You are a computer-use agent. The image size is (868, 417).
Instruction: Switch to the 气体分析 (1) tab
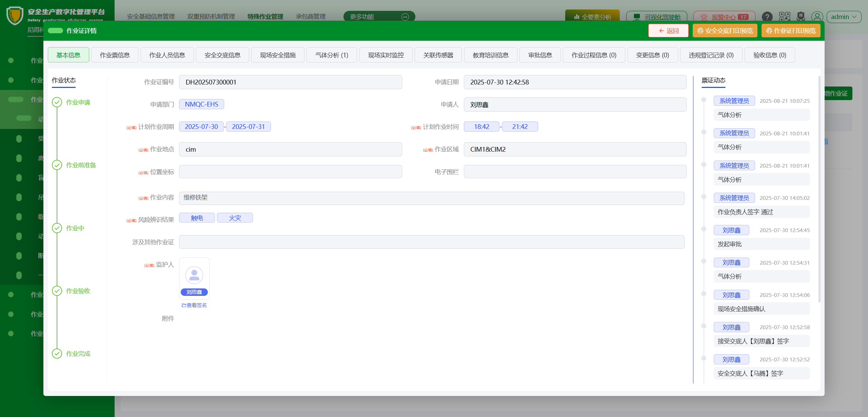[x=332, y=55]
